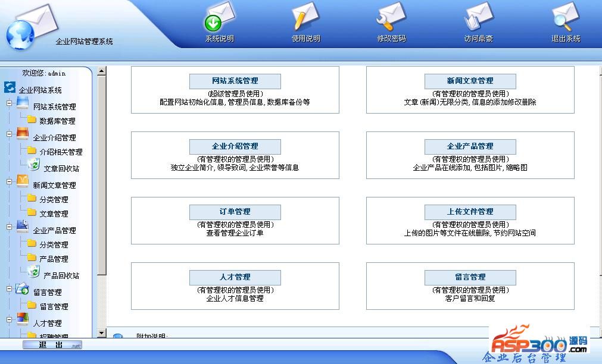
Task: Open the 系统说明 green arrow envelope icon
Action: pyautogui.click(x=220, y=17)
